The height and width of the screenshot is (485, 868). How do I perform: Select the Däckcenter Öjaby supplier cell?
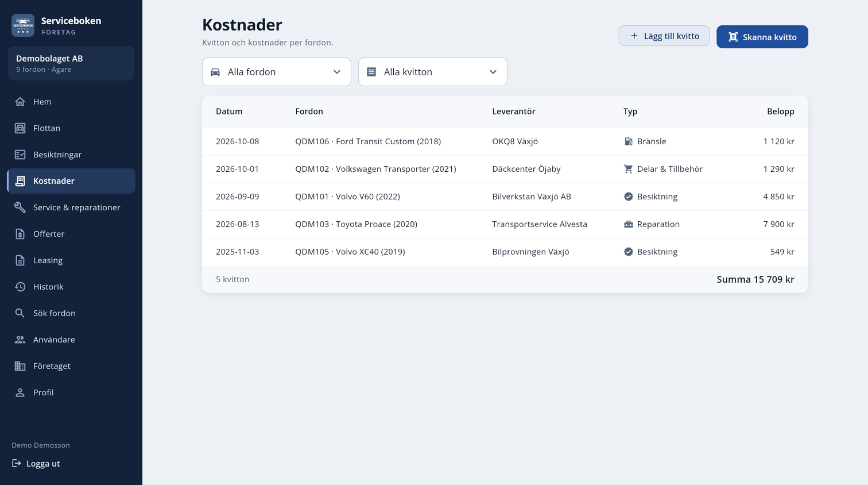point(526,169)
